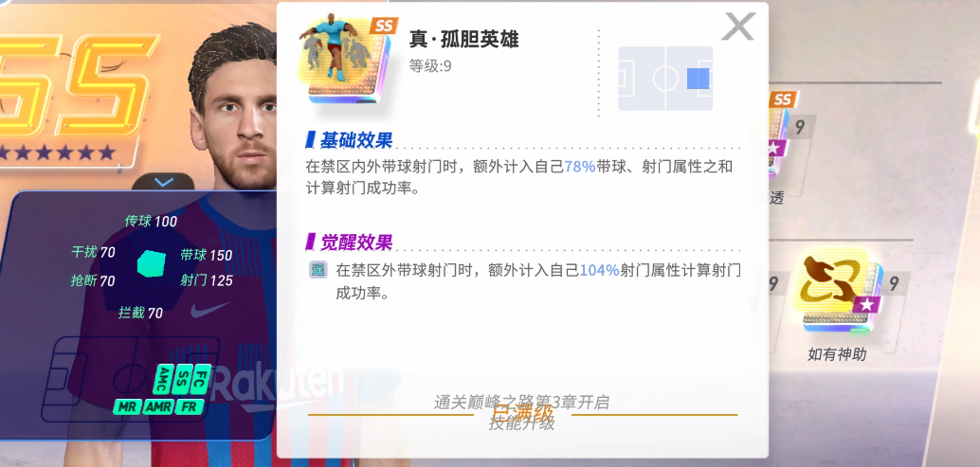Click the MR position badge
The image size is (980, 467).
pyautogui.click(x=128, y=407)
